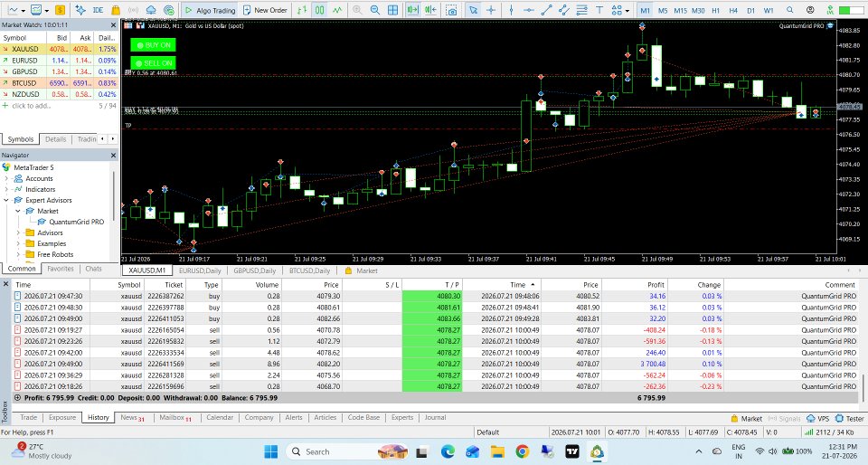Take a chart screenshot with camera icon
The width and height of the screenshot is (868, 465).
452,10
